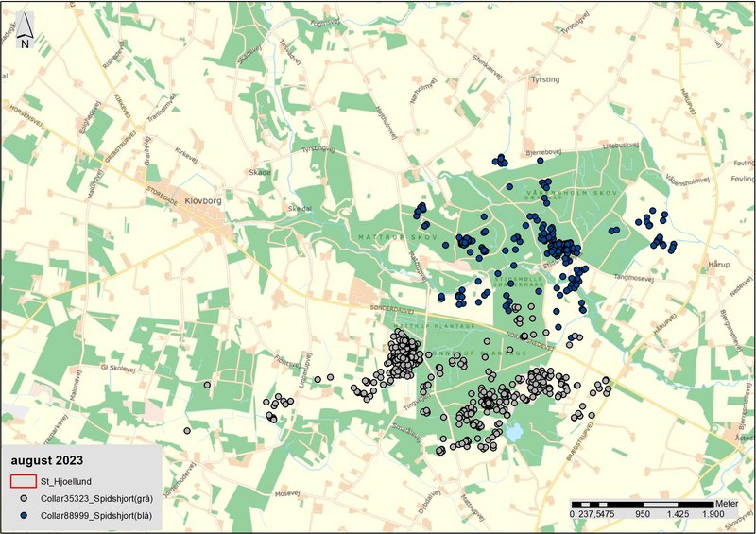This screenshot has height=534, width=756.
Task: Click the St_Hjoellund legend text
Action: click(x=74, y=481)
